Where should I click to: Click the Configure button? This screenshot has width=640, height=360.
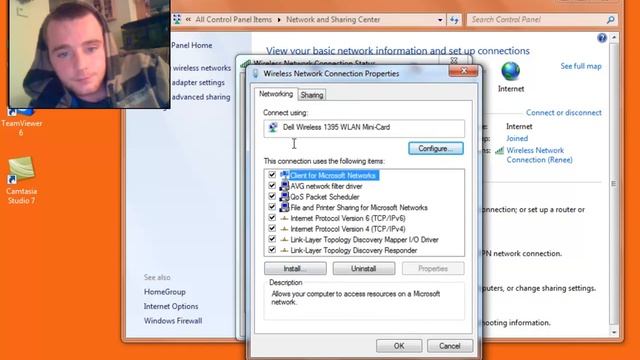tap(436, 149)
